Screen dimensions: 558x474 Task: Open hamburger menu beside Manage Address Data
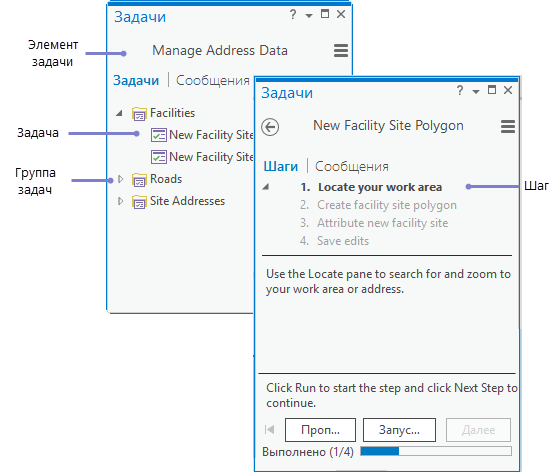click(341, 51)
